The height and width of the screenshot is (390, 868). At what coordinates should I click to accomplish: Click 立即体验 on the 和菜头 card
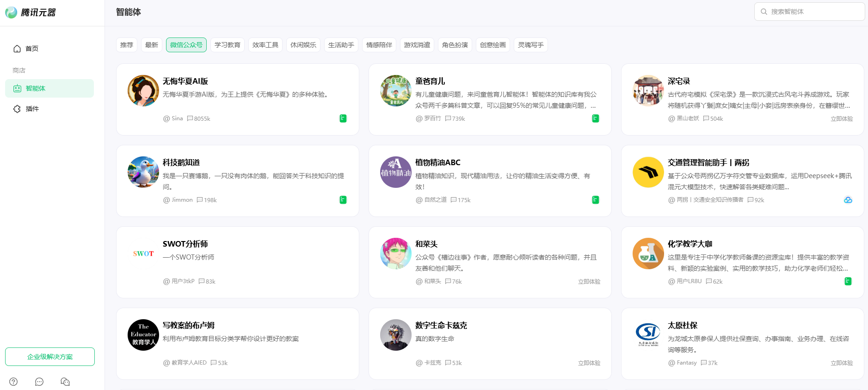(589, 282)
